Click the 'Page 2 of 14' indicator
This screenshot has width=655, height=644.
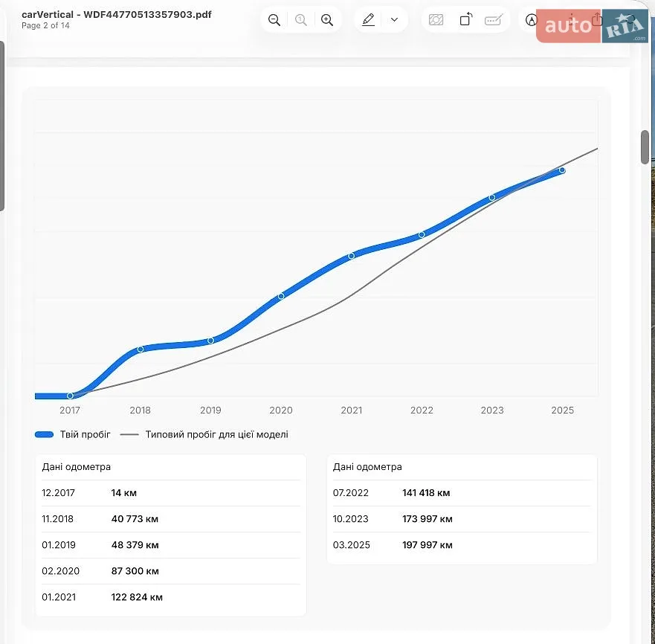coord(45,25)
